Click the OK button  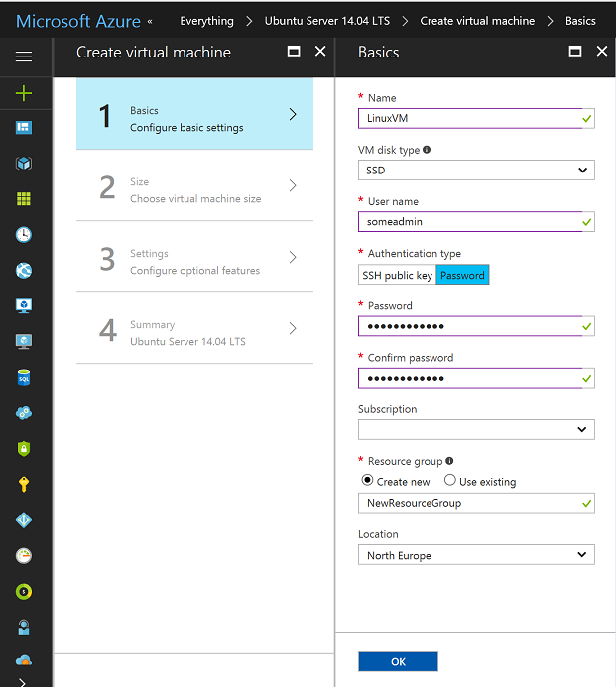(x=398, y=661)
